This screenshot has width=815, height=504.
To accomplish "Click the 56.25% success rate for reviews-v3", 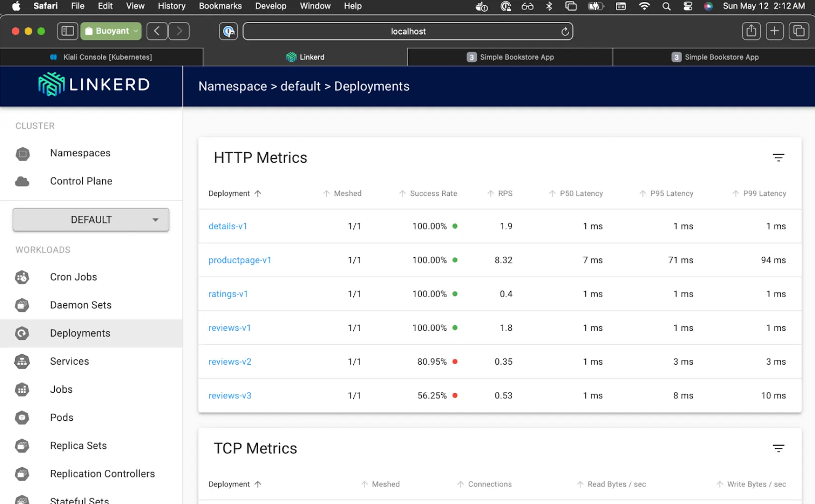I will (432, 396).
